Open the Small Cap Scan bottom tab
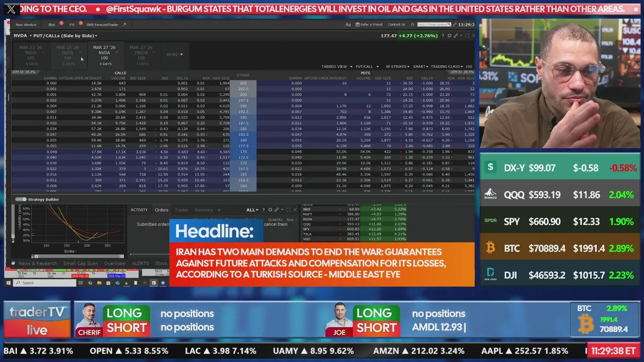This screenshot has width=644, height=362. 80,263
